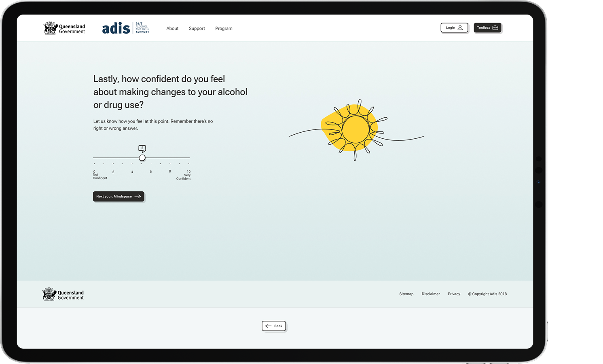Open the Sitemap footer link
Image resolution: width=603 pixels, height=364 pixels.
pos(406,294)
